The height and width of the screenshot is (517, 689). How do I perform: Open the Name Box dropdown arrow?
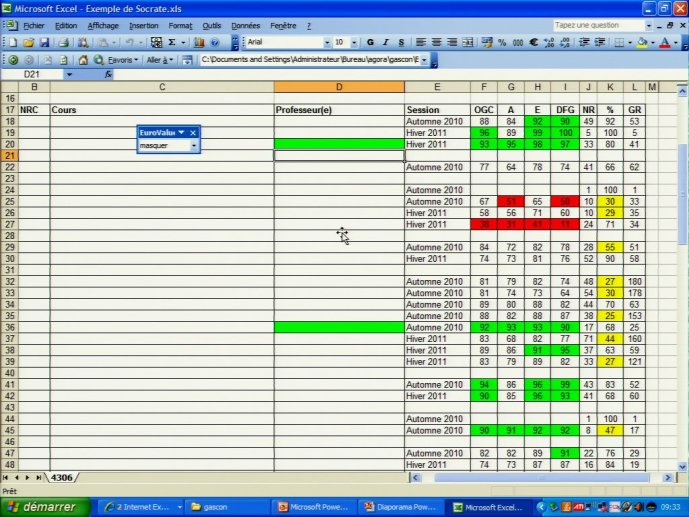69,74
